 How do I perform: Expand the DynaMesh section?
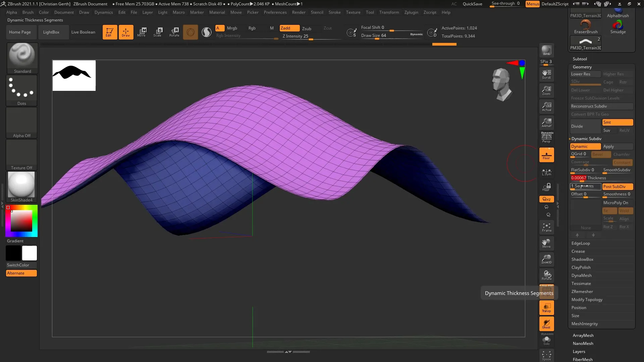pos(582,276)
